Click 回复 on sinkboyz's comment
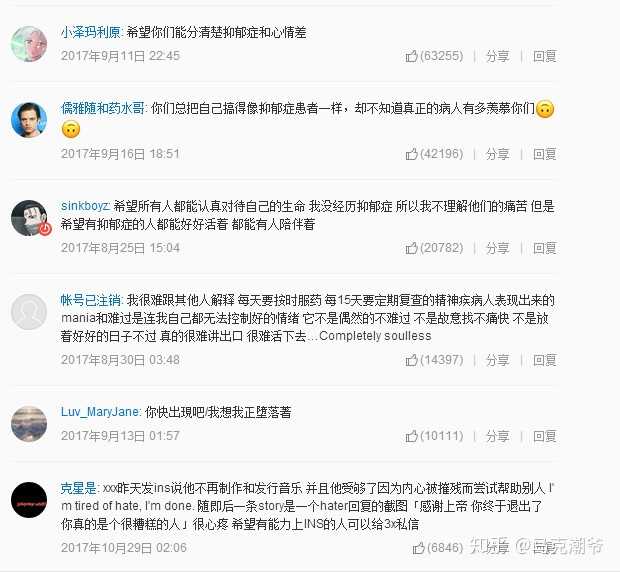Image resolution: width=620 pixels, height=572 pixels. (544, 248)
